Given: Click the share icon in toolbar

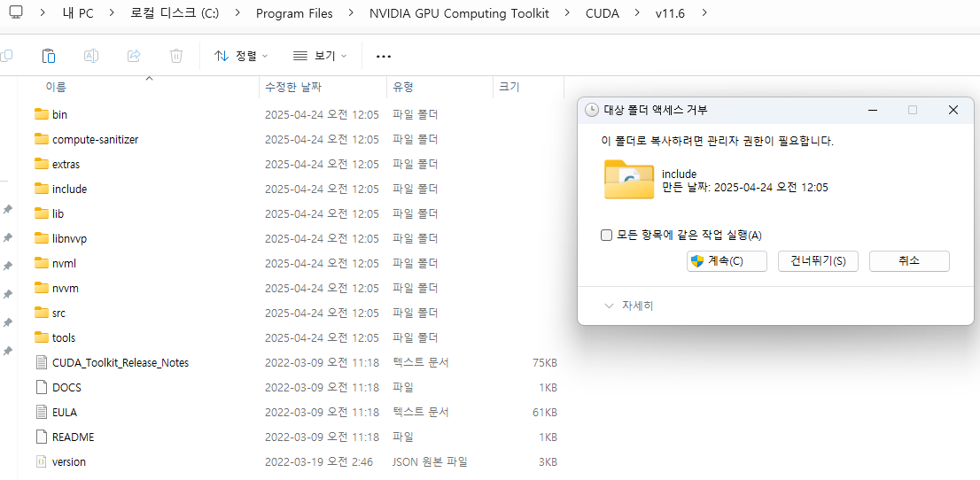Looking at the screenshot, I should pyautogui.click(x=134, y=56).
